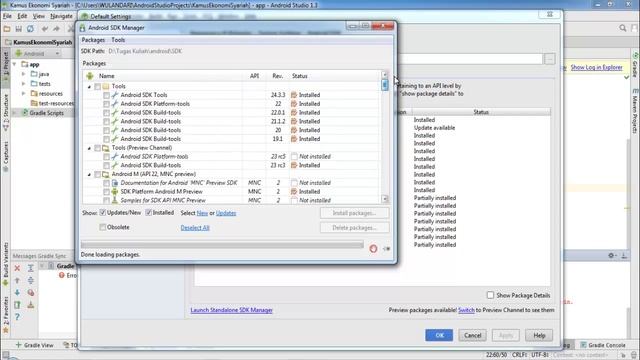Expand the tests folder in project tree

click(x=24, y=84)
